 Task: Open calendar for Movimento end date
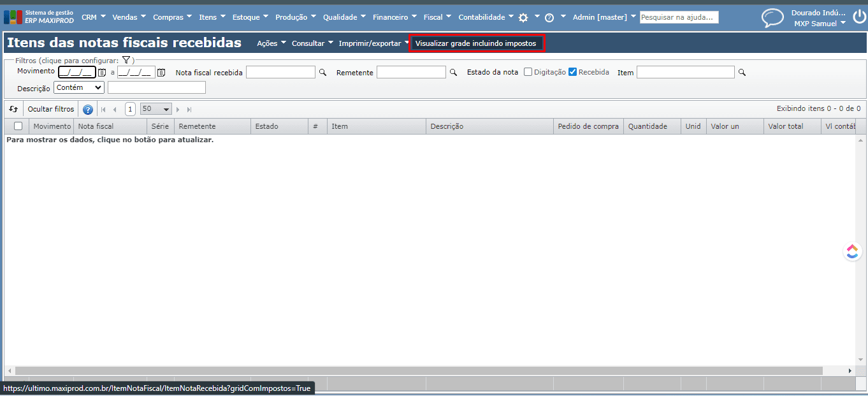[x=161, y=73]
